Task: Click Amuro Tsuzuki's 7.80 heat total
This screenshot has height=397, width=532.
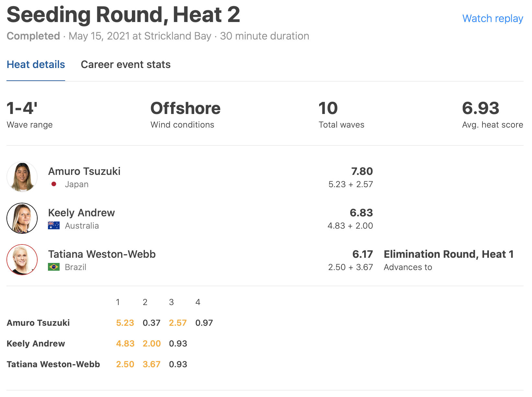Action: (362, 171)
